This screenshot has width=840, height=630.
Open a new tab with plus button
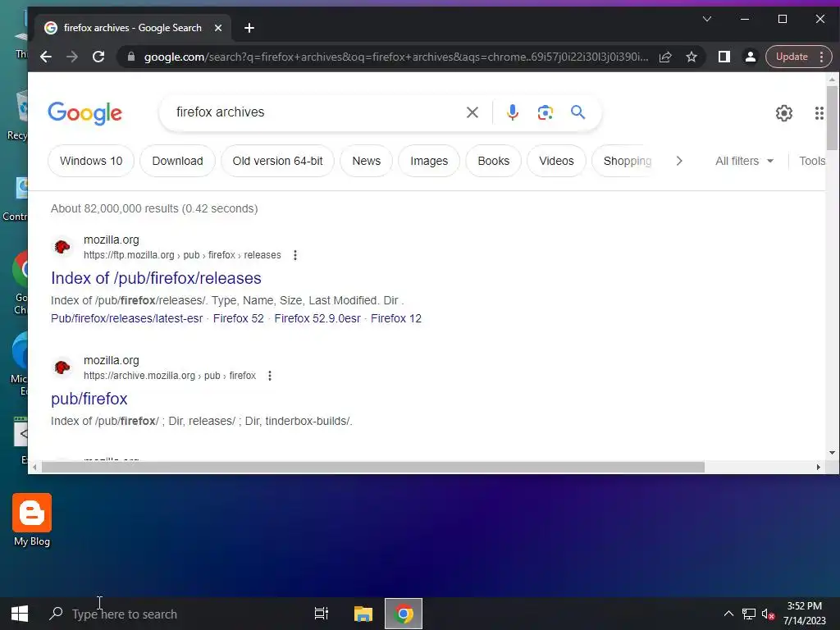click(x=249, y=28)
